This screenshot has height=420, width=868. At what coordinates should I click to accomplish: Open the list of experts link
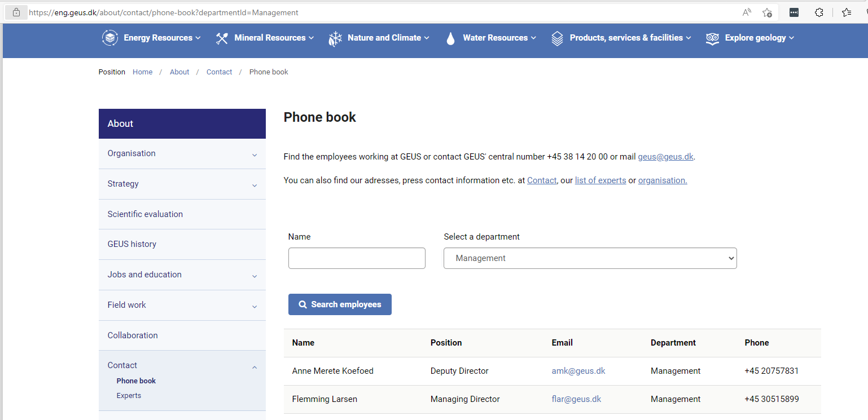click(x=600, y=180)
